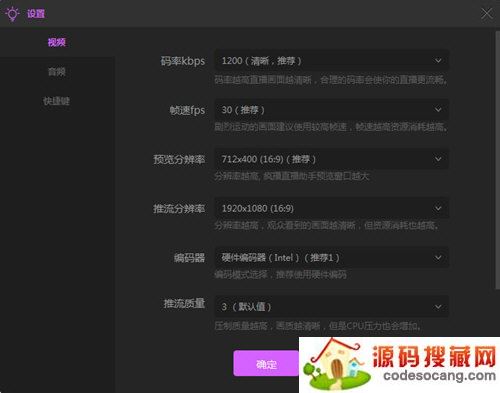Switch to the 音频 audio tab
The width and height of the screenshot is (500, 393).
57,71
